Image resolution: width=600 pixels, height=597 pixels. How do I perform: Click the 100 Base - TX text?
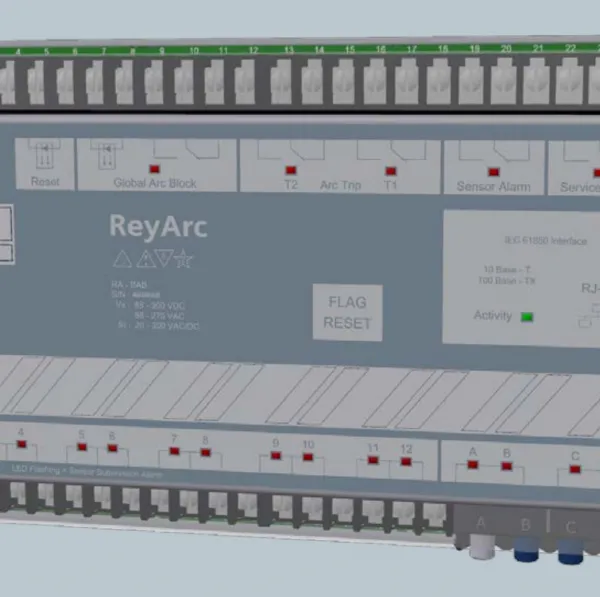(507, 281)
